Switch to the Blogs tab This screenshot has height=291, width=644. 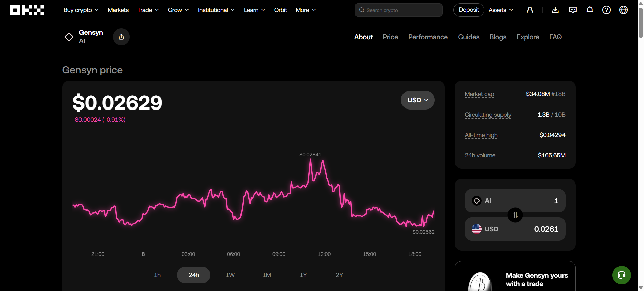[498, 37]
